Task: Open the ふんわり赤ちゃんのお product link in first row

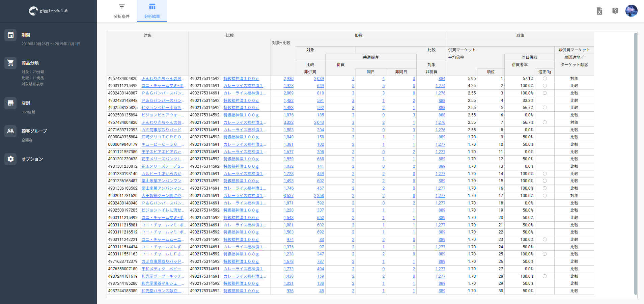Action: 163,79
